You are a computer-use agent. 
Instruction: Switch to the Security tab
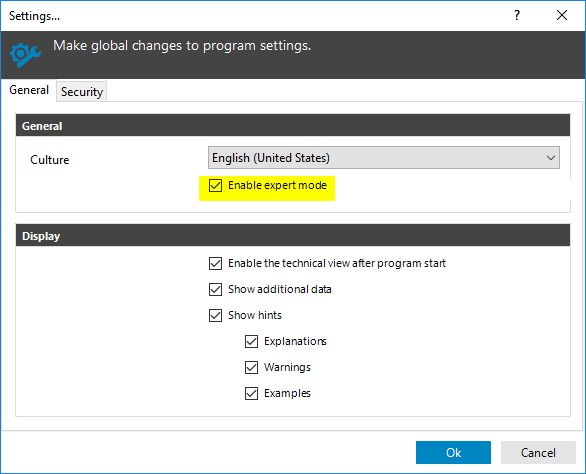tap(82, 92)
